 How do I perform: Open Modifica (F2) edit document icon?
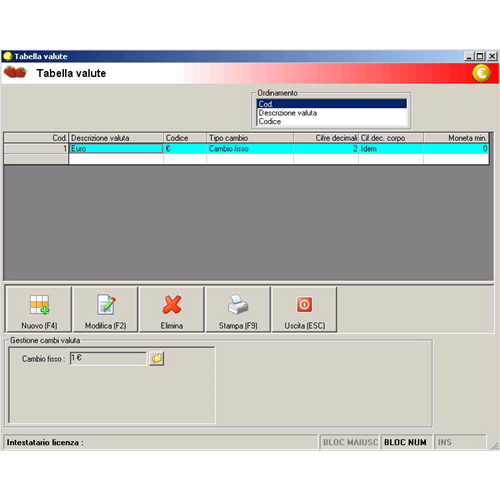(x=106, y=305)
